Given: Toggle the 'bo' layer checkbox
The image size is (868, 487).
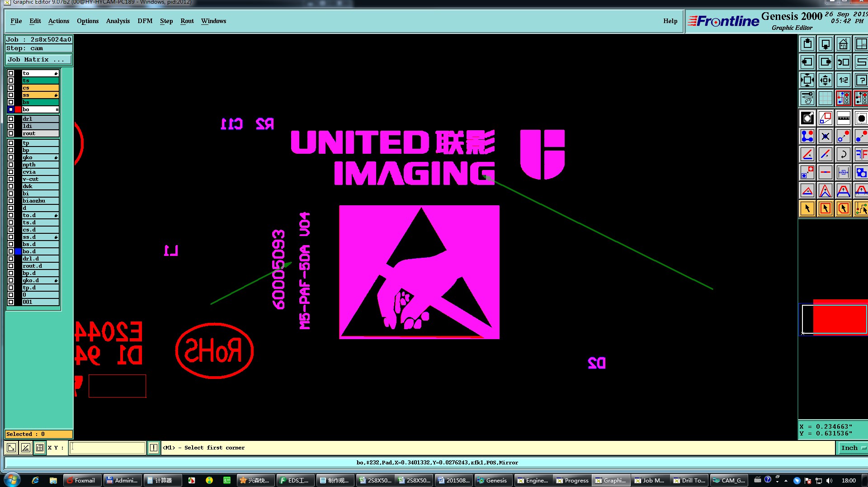Looking at the screenshot, I should click(11, 109).
